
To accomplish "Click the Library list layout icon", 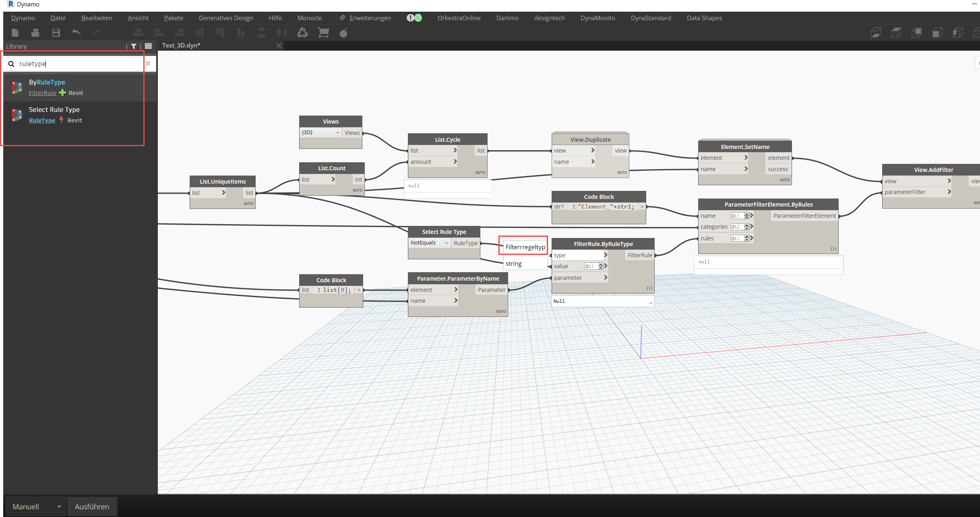I will click(148, 46).
